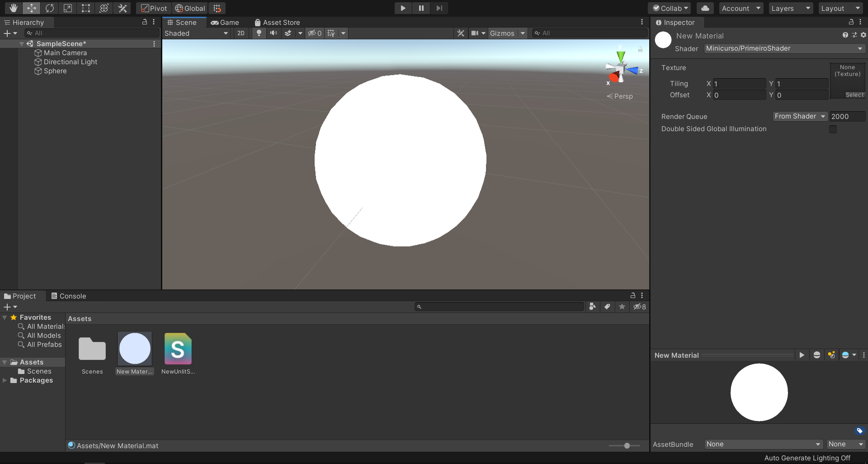Pause the game playback
868x464 pixels.
(x=421, y=8)
